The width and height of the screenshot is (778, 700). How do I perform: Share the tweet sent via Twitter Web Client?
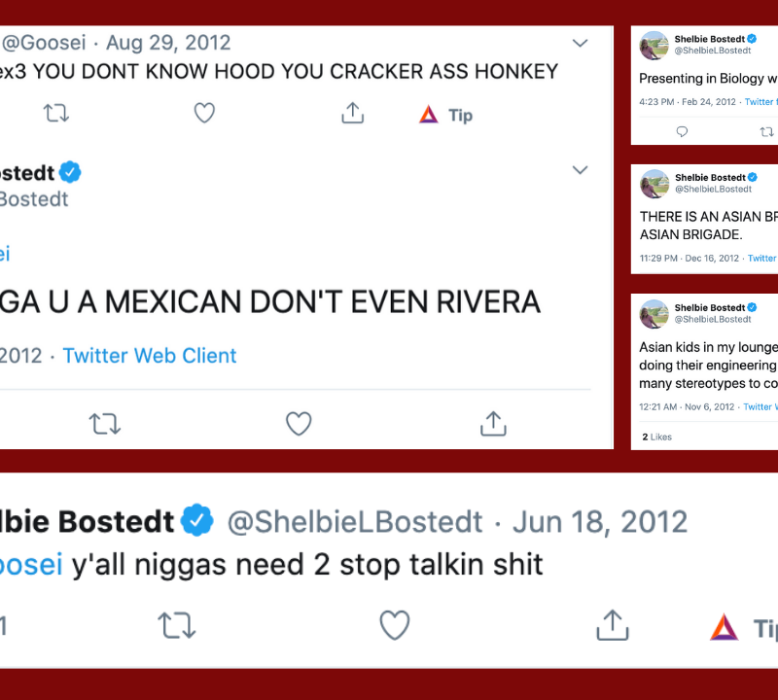[x=493, y=424]
